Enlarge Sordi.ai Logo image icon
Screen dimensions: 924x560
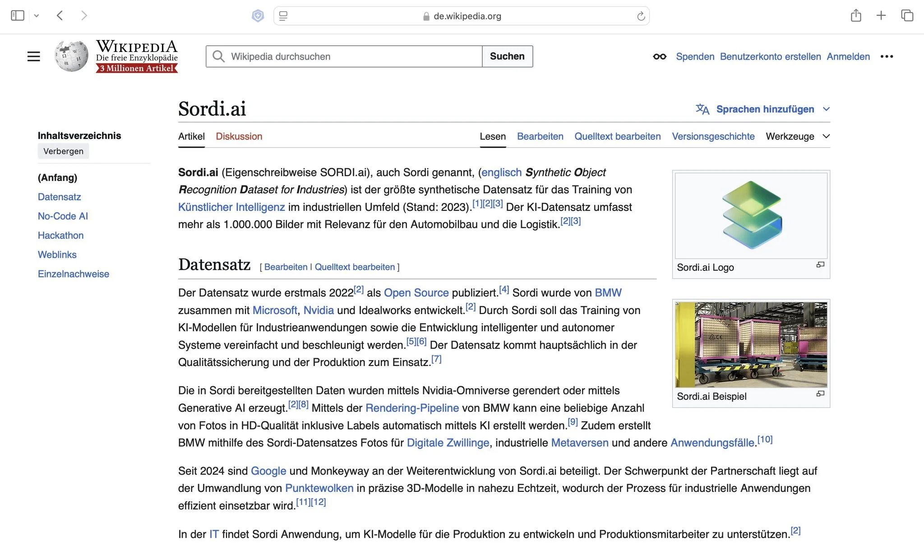pyautogui.click(x=820, y=265)
